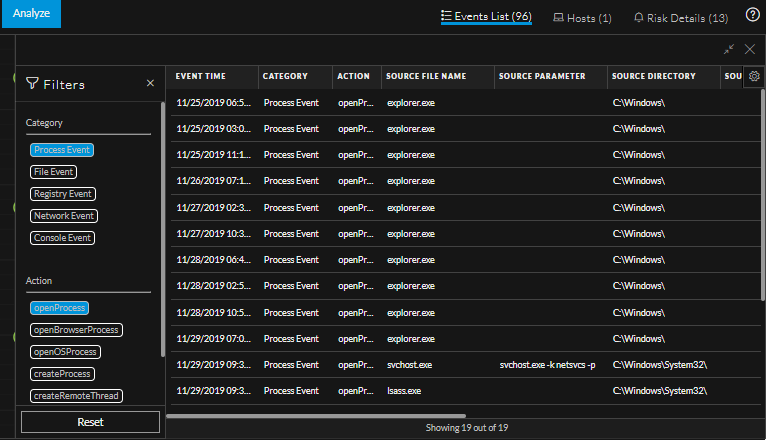
Task: Select the 11/26/2019 07:1... event row
Action: point(466,181)
